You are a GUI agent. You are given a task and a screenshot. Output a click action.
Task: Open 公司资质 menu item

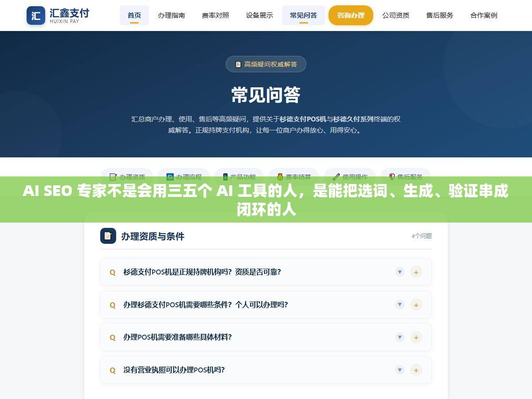coord(396,16)
